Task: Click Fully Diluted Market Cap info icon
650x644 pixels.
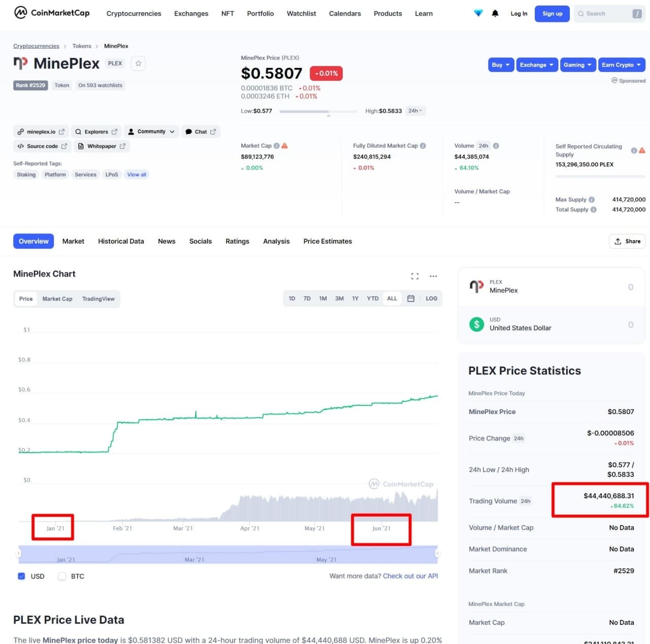Action: click(x=423, y=146)
